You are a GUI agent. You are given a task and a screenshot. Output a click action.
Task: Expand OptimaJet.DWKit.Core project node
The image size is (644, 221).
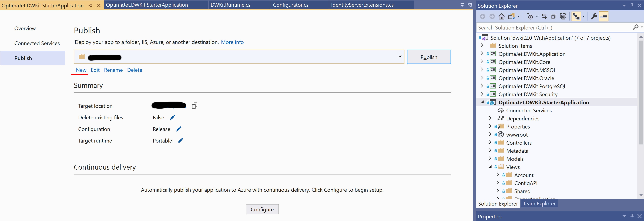(482, 62)
